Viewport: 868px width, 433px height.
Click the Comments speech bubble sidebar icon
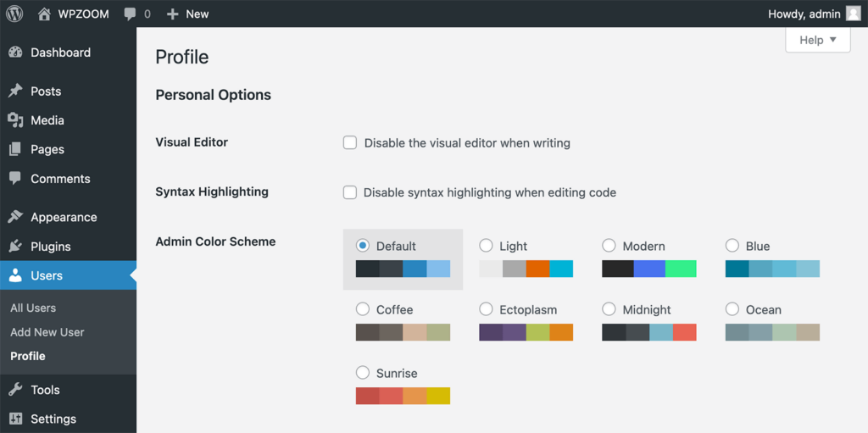point(15,178)
